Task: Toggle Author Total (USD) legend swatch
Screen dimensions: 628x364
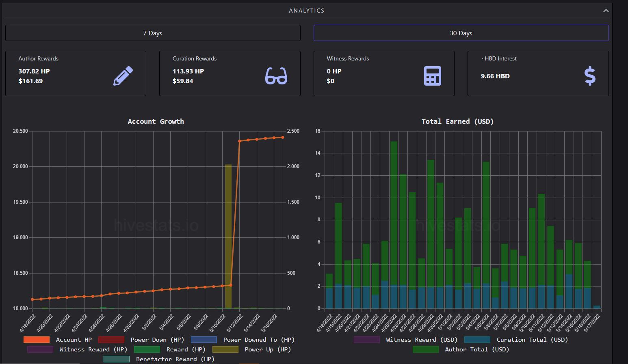Action: click(426, 349)
